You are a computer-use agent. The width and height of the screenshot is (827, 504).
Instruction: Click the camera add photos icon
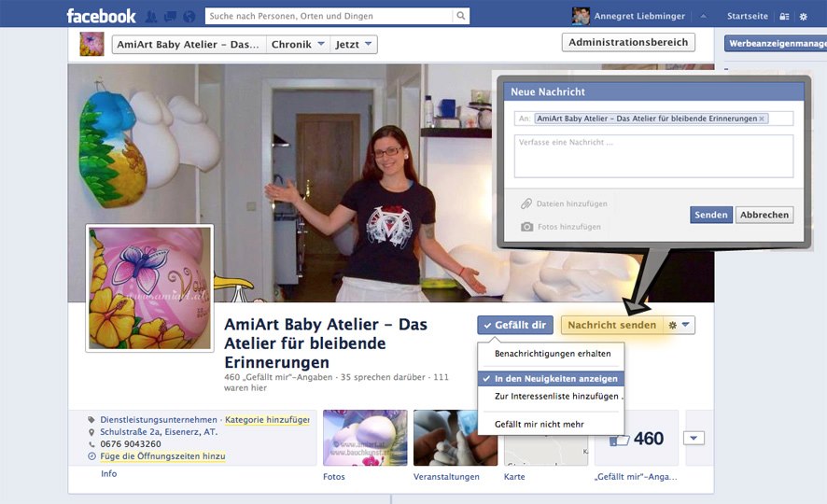pyautogui.click(x=526, y=227)
